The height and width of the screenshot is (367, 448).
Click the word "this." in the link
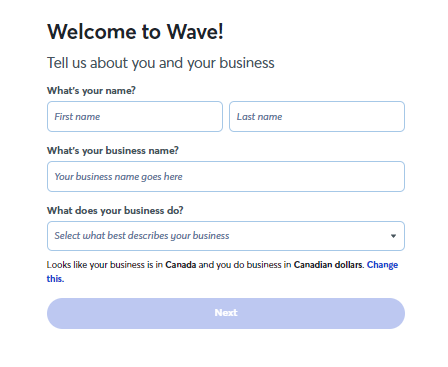tap(55, 279)
